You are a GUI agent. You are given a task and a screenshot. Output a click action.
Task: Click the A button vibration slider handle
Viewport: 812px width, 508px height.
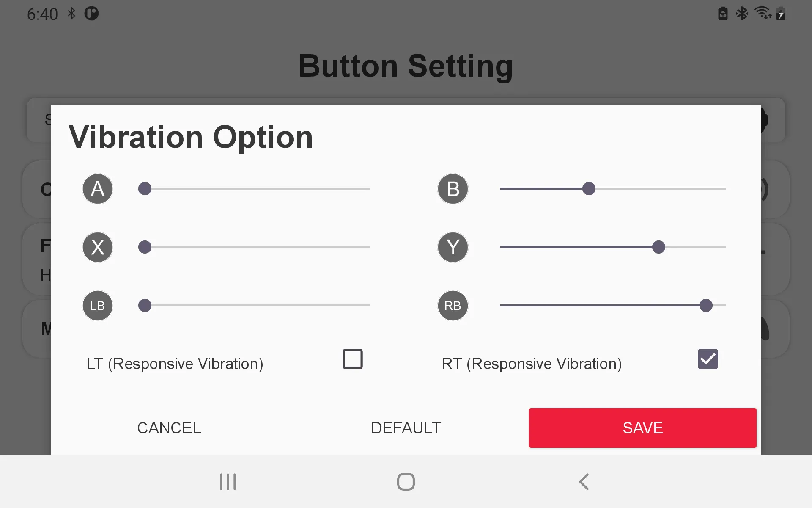145,189
